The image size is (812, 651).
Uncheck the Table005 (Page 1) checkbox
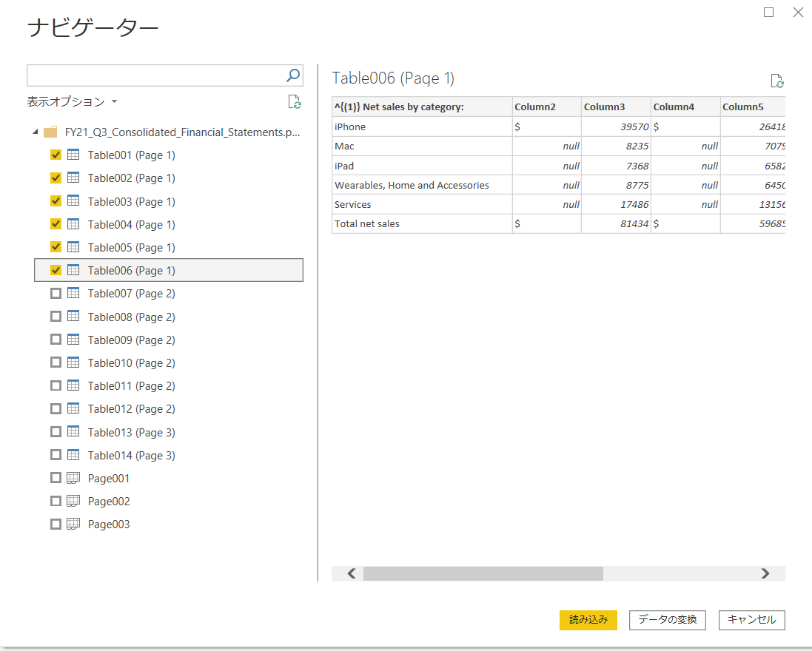pos(56,247)
